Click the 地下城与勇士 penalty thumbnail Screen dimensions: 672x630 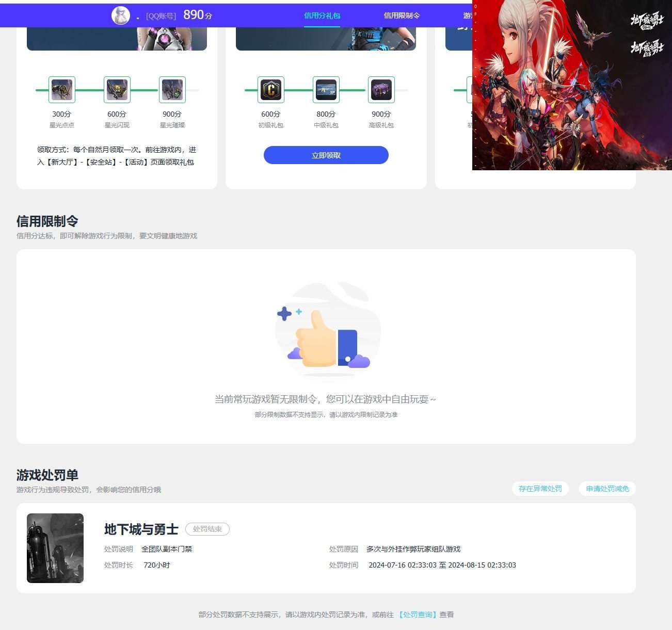[x=55, y=548]
